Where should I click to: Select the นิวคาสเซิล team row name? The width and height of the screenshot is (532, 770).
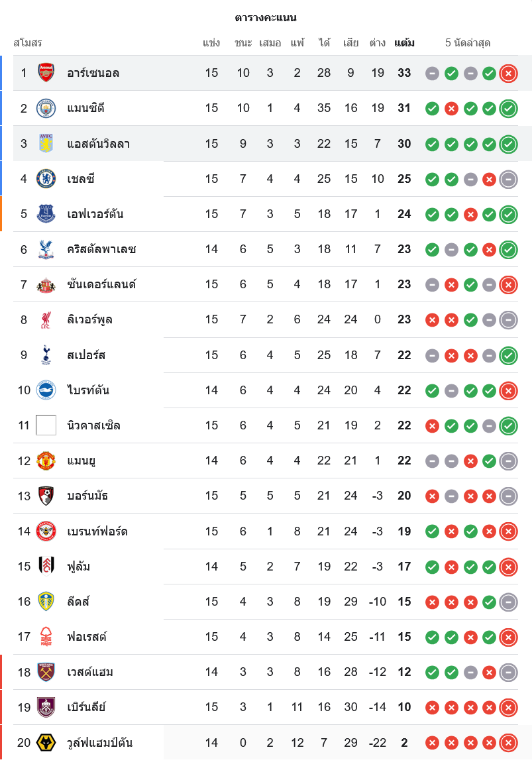pyautogui.click(x=93, y=425)
